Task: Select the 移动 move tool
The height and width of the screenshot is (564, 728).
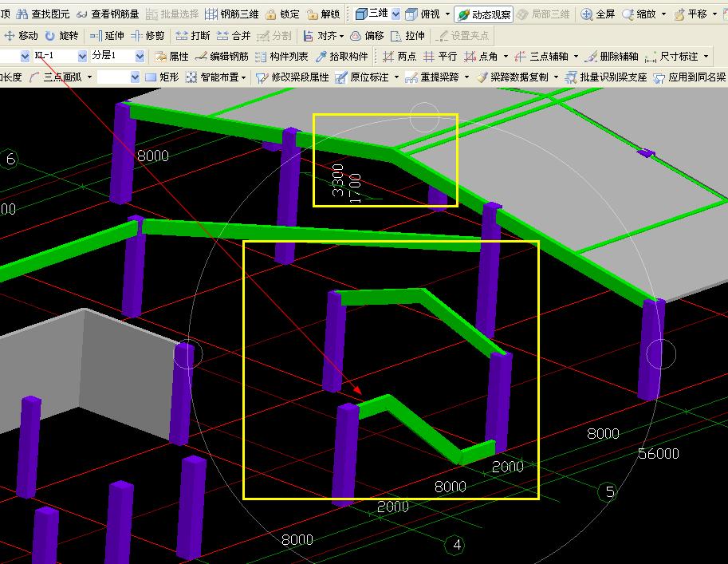Action: click(21, 36)
